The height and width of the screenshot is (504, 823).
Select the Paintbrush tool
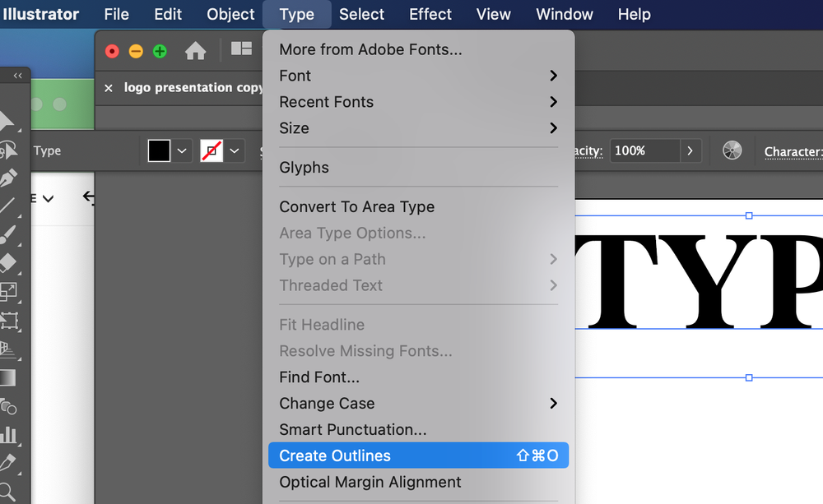[x=8, y=234]
